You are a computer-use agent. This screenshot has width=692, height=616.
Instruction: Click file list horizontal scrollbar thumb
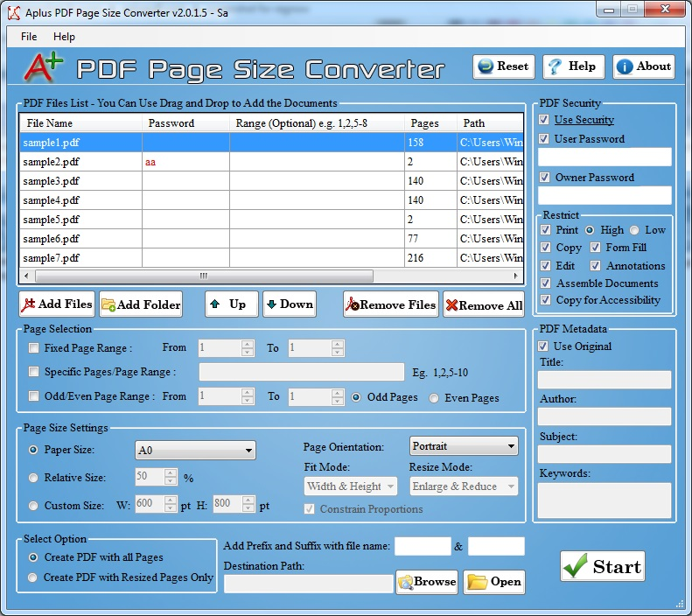(204, 276)
